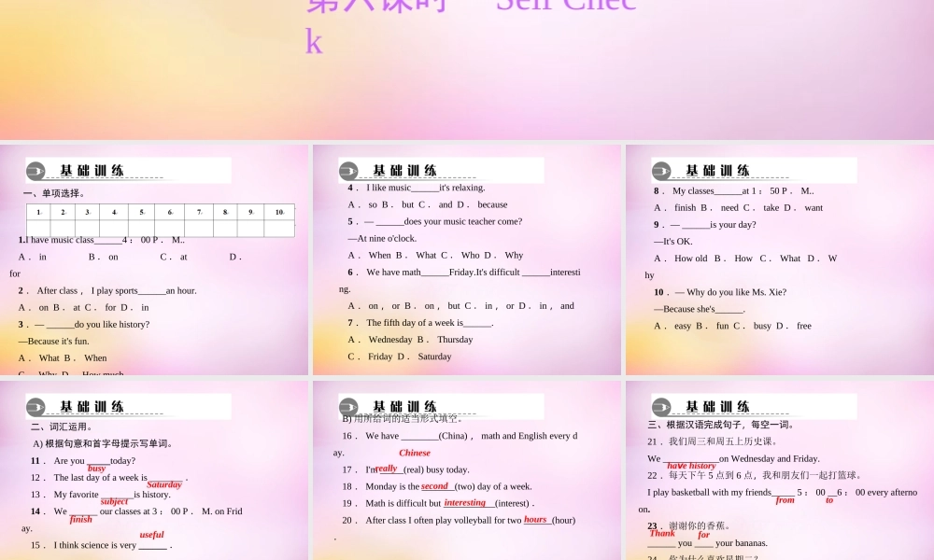This screenshot has height=560, width=934.
Task: Click the line '—It's OK.'
Action: click(673, 242)
